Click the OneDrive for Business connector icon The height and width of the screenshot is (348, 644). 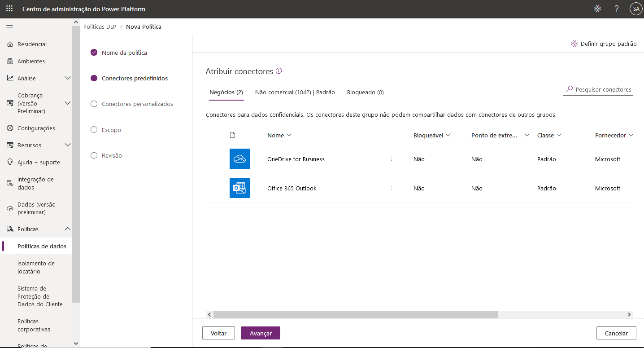coord(239,159)
